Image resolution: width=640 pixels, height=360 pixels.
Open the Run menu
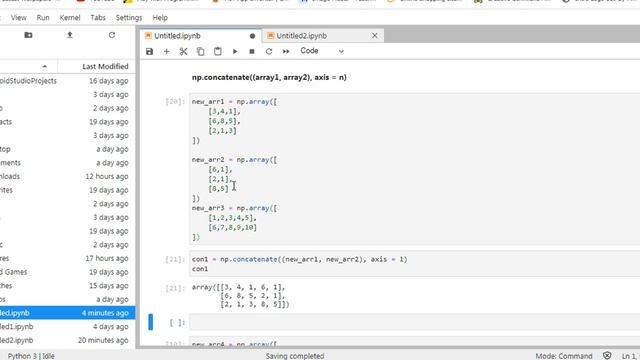tap(43, 18)
